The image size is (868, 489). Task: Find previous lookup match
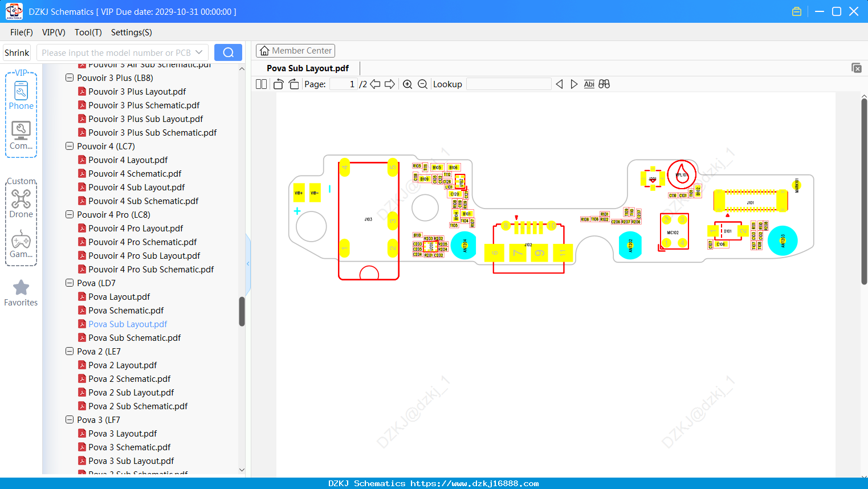tap(559, 84)
